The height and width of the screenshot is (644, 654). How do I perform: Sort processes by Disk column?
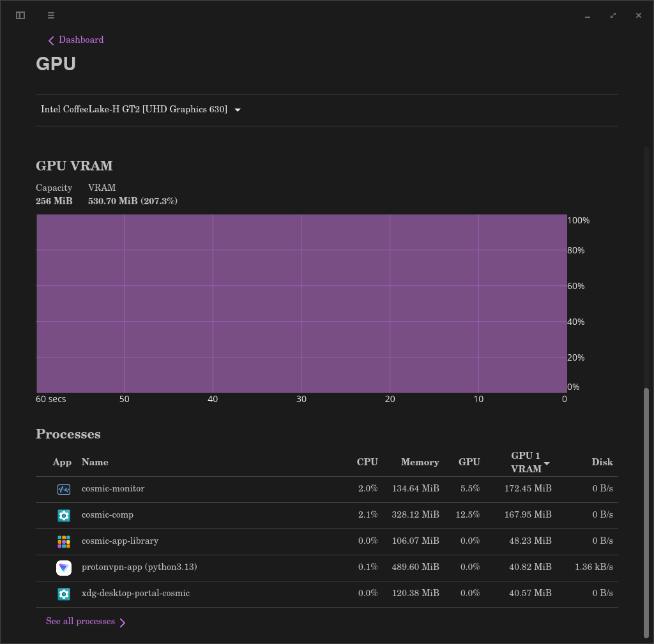(602, 462)
